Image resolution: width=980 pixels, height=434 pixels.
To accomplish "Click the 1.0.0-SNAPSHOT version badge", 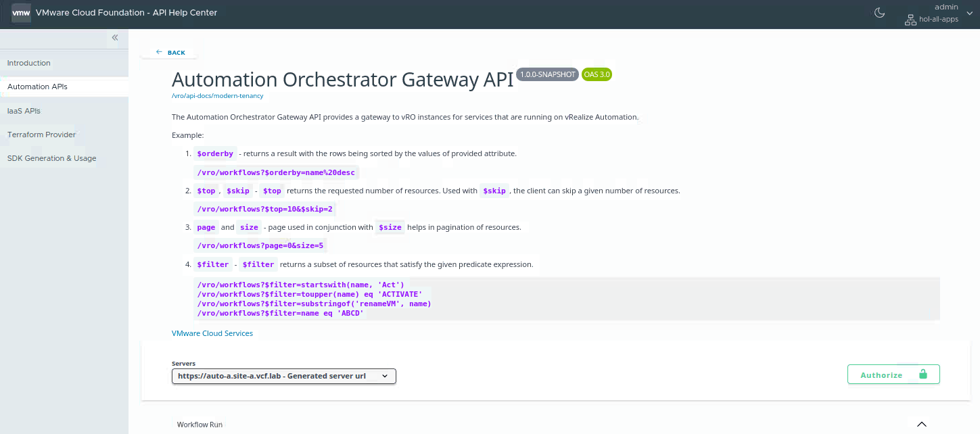I will point(547,74).
